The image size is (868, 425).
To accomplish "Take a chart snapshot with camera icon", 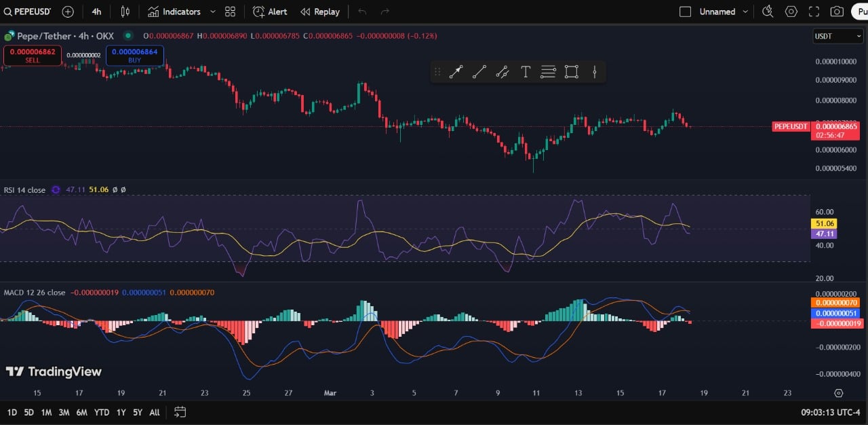I will click(x=837, y=12).
